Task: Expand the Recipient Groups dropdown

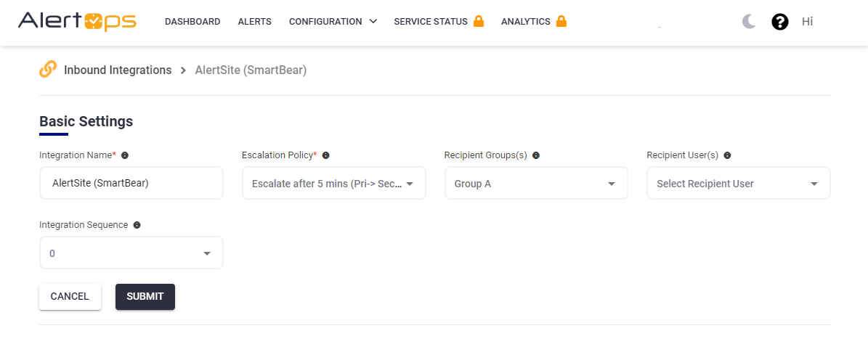Action: point(536,184)
